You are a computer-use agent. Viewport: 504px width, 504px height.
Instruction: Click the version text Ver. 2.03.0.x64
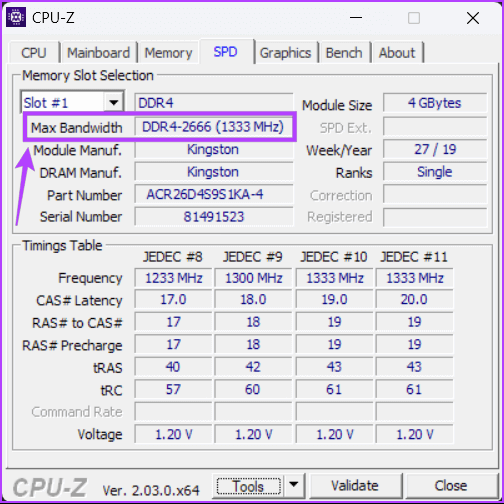[151, 490]
